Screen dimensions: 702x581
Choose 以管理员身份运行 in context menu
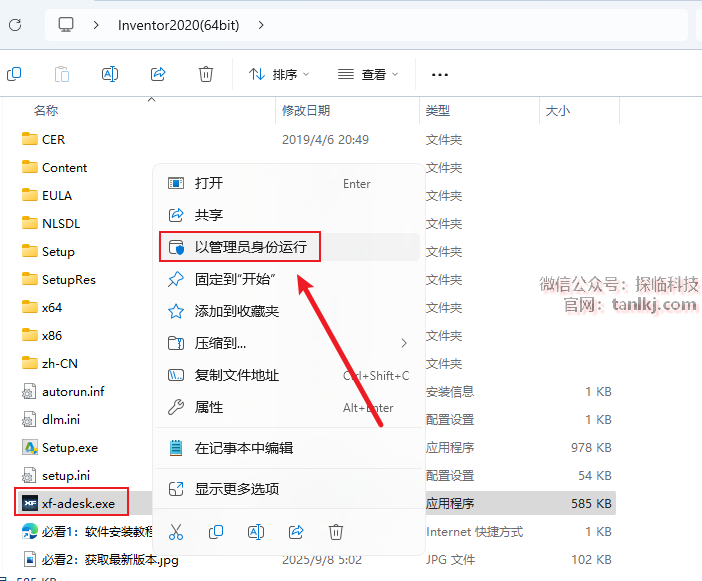289,247
